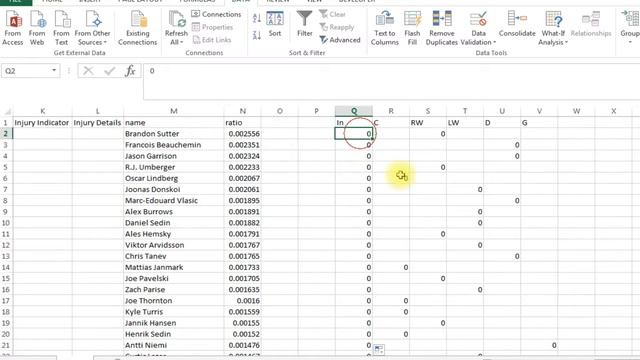640x360 pixels.
Task: Click the Insert Function fx button
Action: click(130, 71)
